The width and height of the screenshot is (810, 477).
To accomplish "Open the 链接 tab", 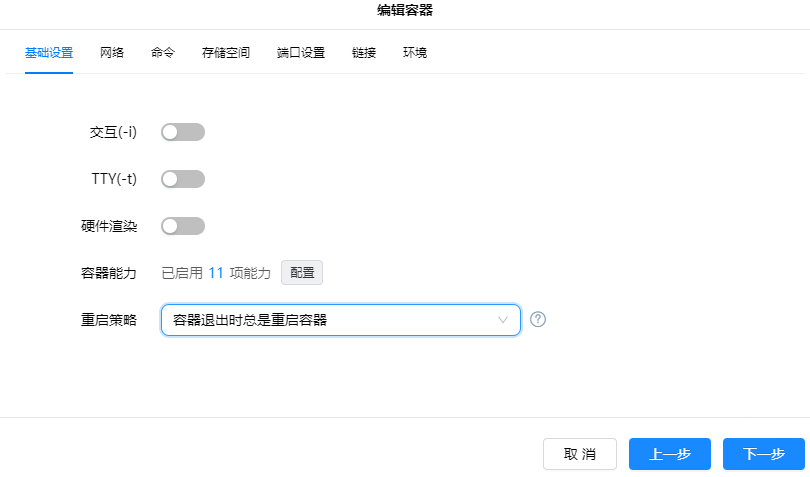I will (364, 53).
